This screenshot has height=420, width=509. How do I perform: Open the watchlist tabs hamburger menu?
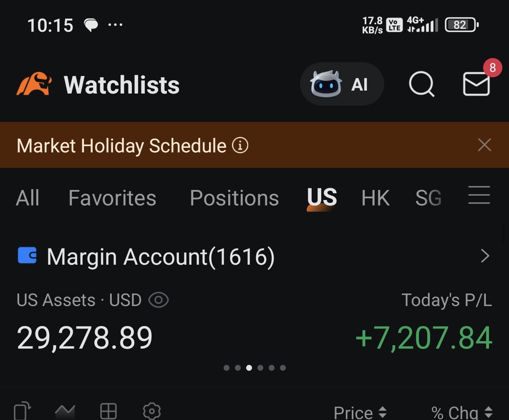click(479, 195)
